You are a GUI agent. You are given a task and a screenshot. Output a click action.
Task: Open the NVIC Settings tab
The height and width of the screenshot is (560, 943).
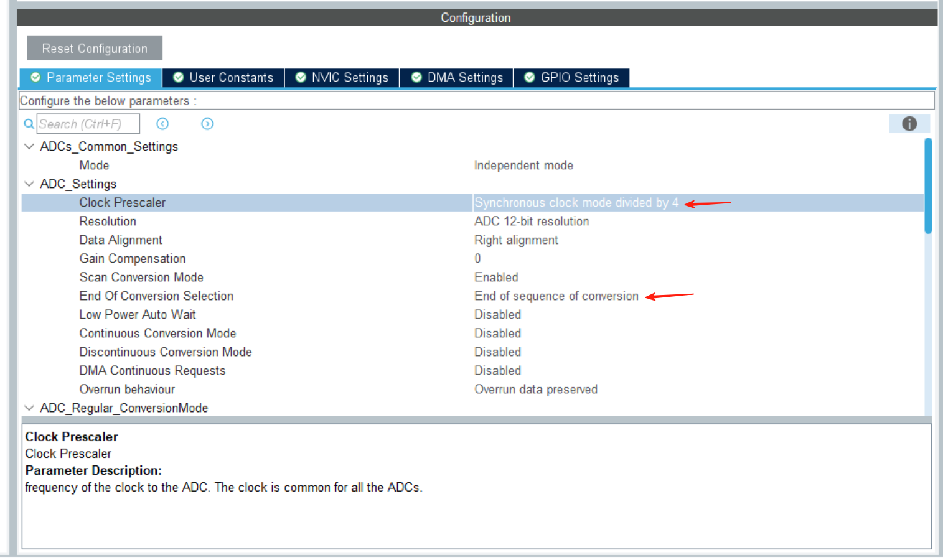coord(342,78)
